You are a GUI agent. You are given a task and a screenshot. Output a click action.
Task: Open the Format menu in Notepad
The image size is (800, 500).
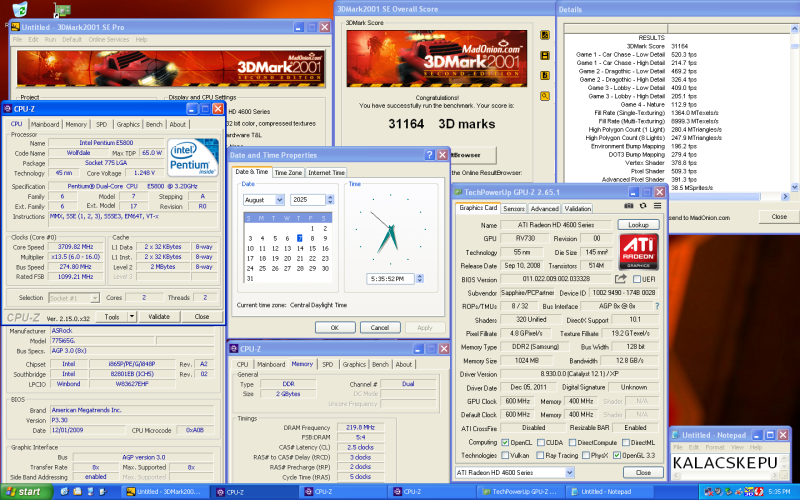click(x=714, y=447)
